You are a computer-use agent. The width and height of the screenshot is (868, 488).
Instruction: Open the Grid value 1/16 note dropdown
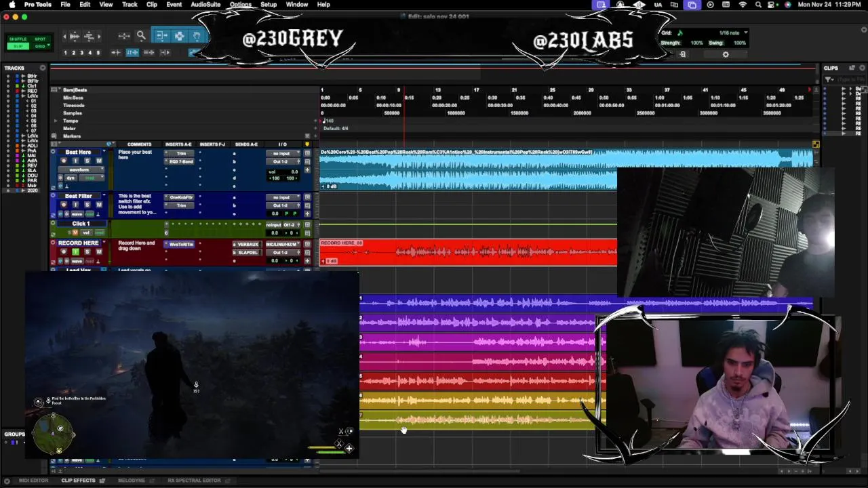[x=733, y=33]
